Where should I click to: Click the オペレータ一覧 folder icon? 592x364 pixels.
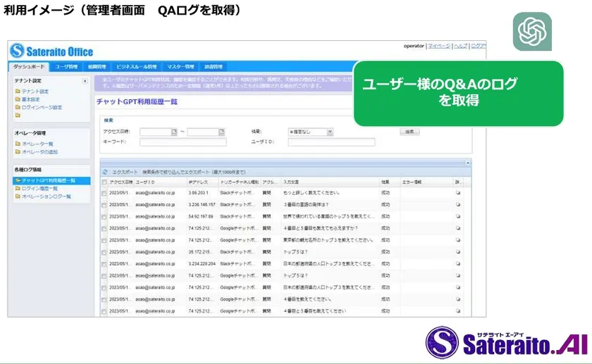(x=17, y=144)
